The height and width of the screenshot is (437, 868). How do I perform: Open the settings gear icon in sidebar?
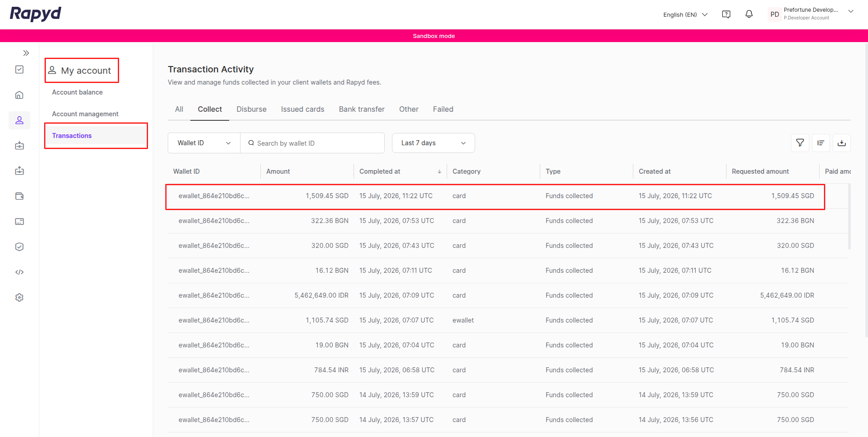[x=19, y=298]
